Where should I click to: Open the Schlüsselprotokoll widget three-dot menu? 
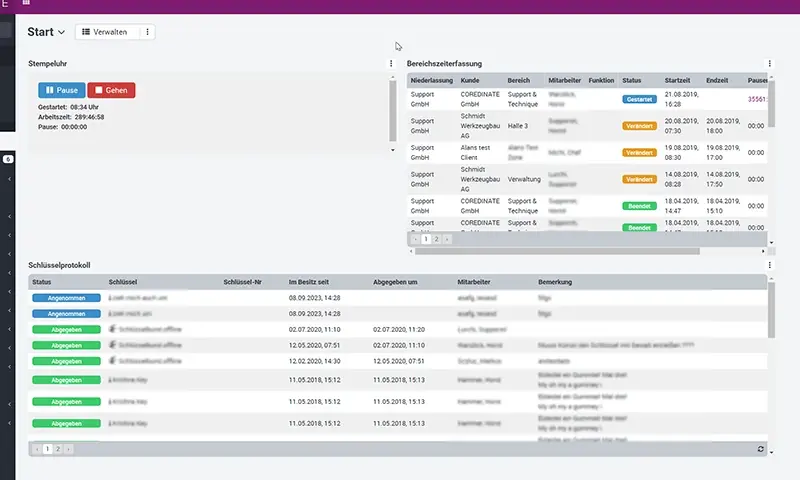click(769, 265)
